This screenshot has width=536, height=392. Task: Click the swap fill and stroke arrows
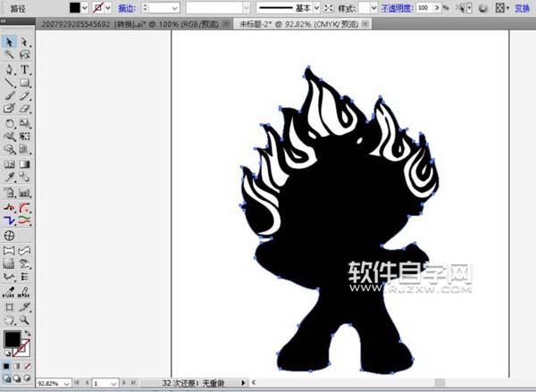pyautogui.click(x=28, y=333)
